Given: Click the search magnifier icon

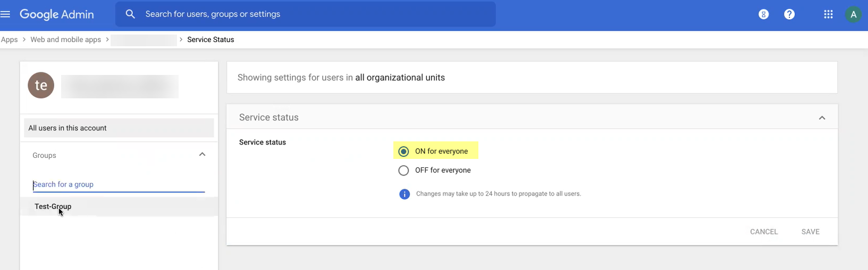Looking at the screenshot, I should (x=130, y=14).
